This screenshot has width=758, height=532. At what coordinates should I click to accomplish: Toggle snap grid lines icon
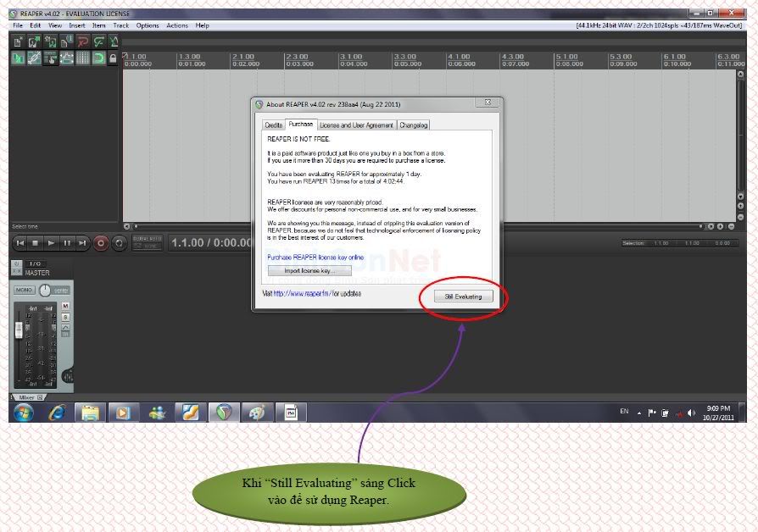82,58
